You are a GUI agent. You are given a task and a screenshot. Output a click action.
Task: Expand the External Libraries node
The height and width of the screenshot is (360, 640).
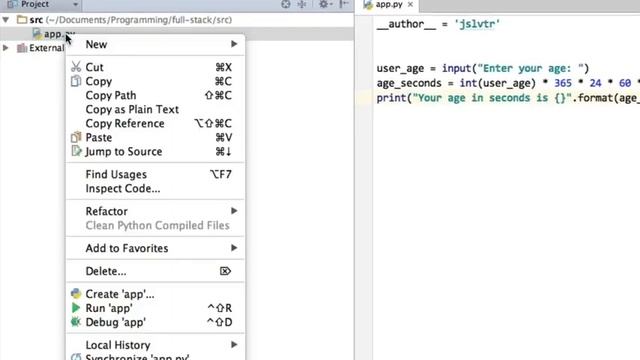[x=6, y=48]
